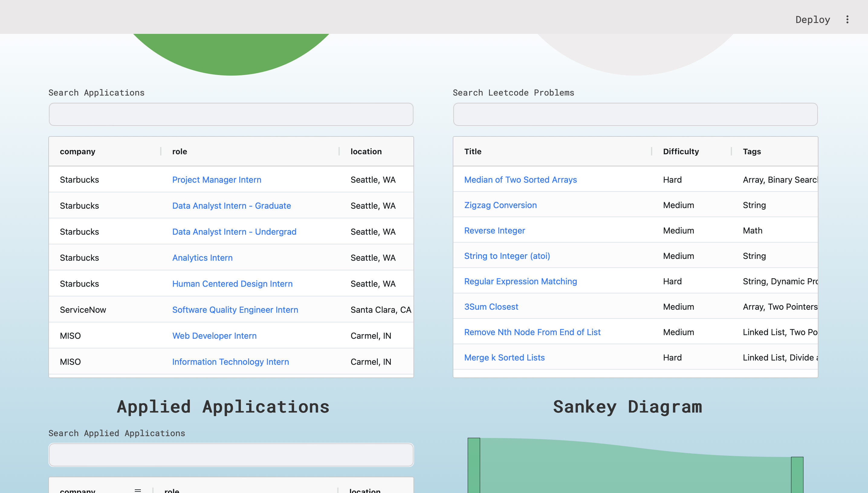Open the three-dot main menu
Image resolution: width=868 pixels, height=493 pixels.
click(847, 19)
